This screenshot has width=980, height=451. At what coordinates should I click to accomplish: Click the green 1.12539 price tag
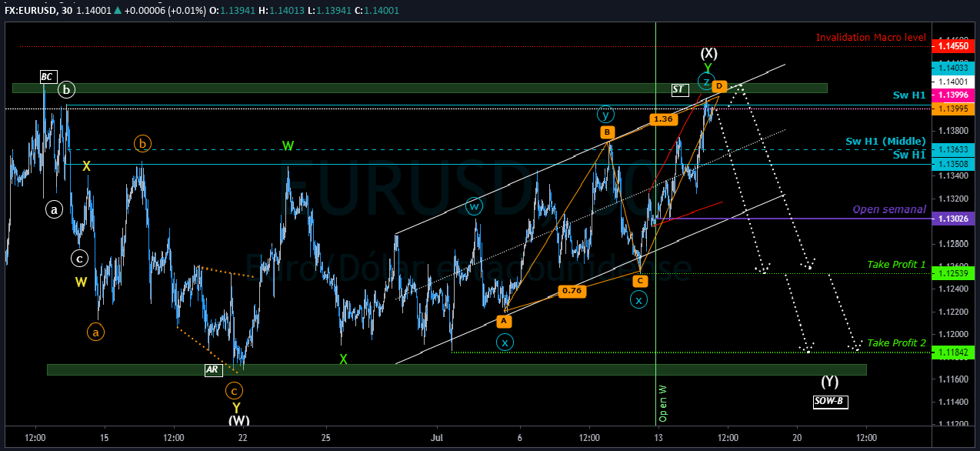954,273
